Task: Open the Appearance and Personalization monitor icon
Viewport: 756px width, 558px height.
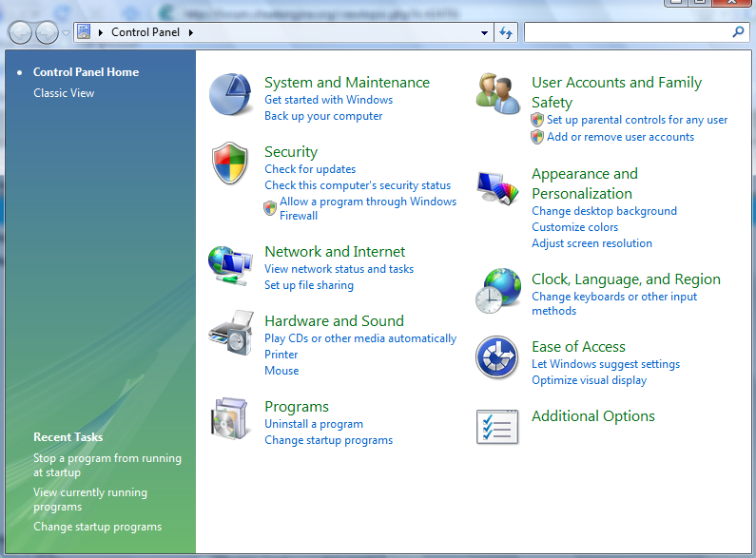Action: [497, 187]
